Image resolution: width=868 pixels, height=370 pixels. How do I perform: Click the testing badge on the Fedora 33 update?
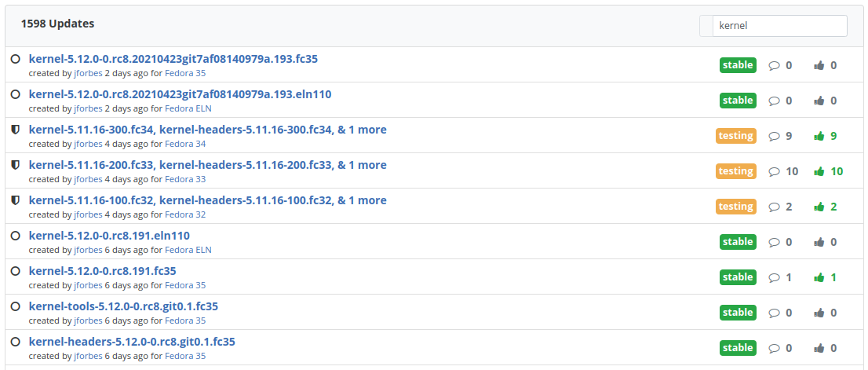pyautogui.click(x=735, y=171)
